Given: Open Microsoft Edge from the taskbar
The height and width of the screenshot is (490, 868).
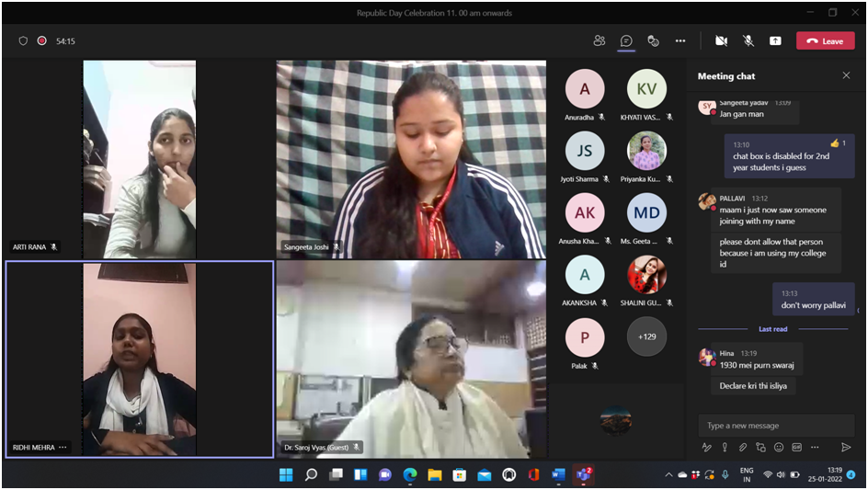Looking at the screenshot, I should pos(410,474).
